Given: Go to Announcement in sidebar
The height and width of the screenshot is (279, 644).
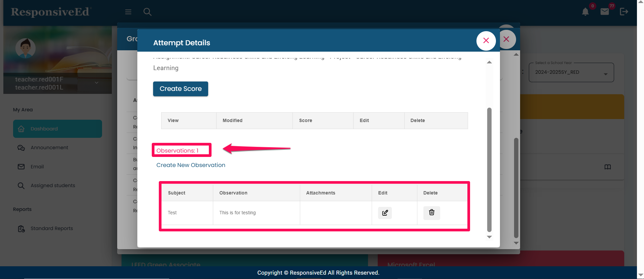Looking at the screenshot, I should point(49,148).
